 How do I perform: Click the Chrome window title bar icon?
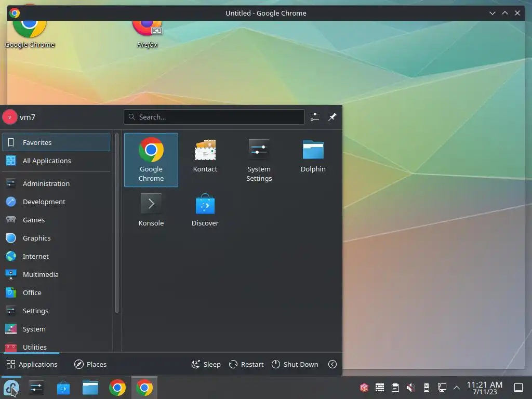tap(15, 13)
